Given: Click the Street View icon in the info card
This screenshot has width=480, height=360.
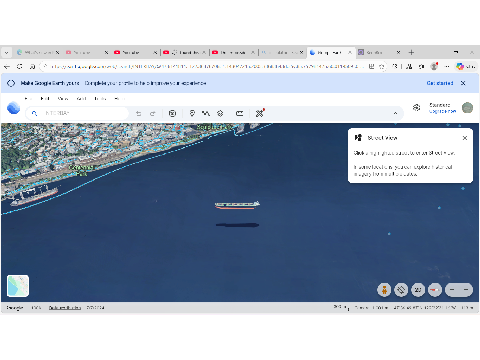Looking at the screenshot, I should [x=358, y=138].
